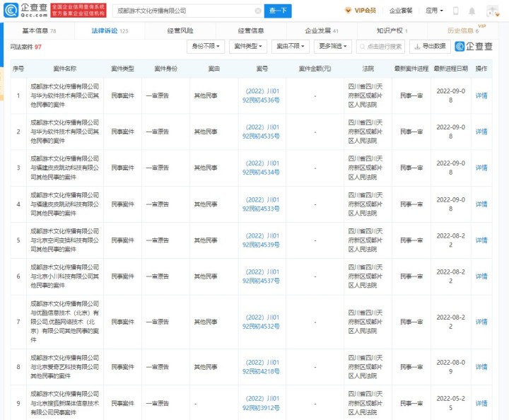Screen dimensions: 509x420
Task: Open 企业套餐 link in header
Action: point(401,11)
